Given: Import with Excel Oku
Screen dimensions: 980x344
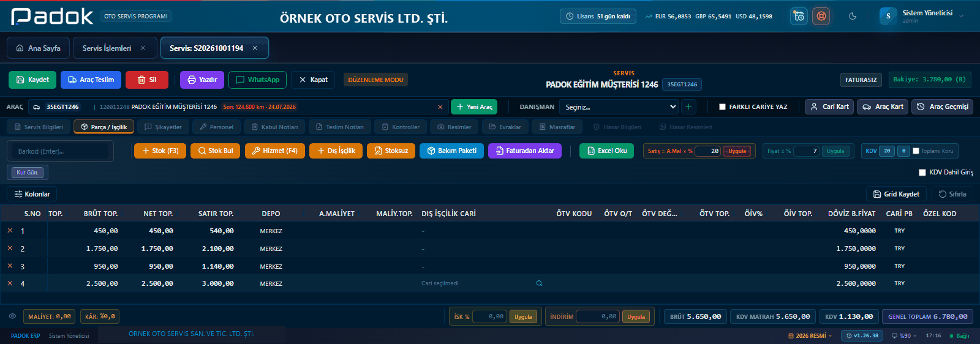Looking at the screenshot, I should (x=606, y=151).
